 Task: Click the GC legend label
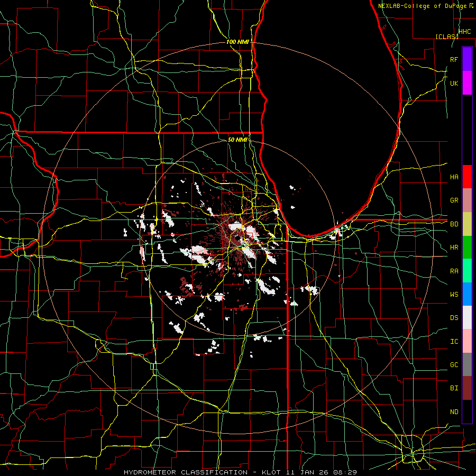tap(454, 365)
